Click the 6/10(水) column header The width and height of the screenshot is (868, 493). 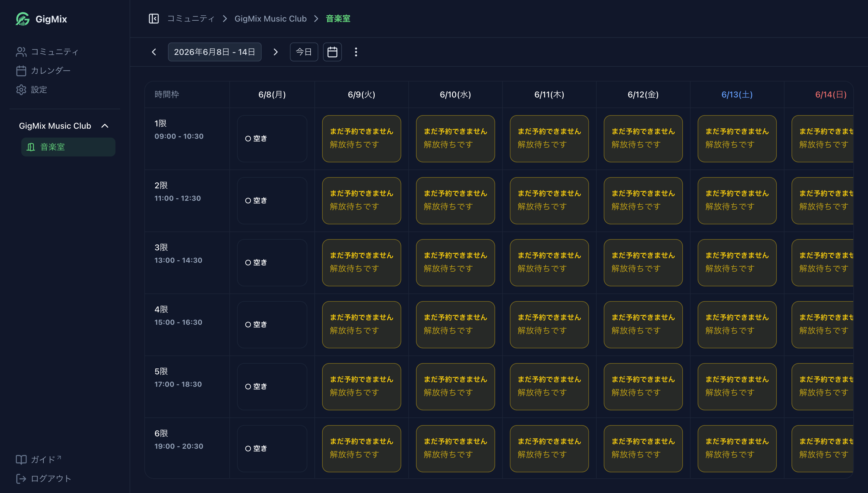455,94
